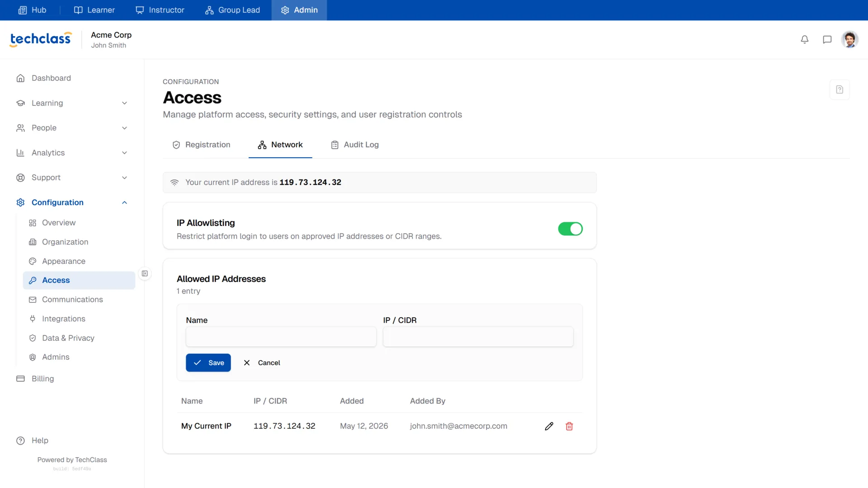Click the Added By column header
Image resolution: width=868 pixels, height=488 pixels.
(428, 401)
